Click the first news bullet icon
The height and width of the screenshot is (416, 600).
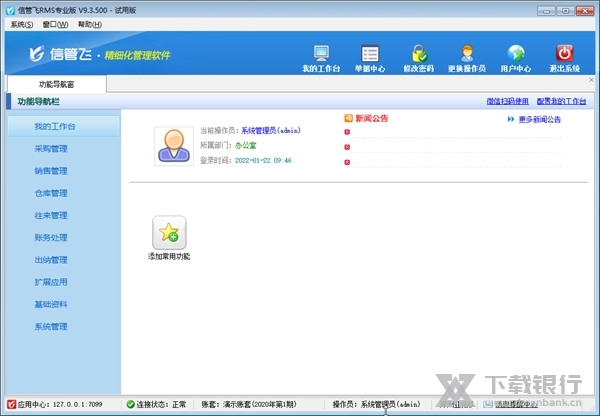click(347, 132)
